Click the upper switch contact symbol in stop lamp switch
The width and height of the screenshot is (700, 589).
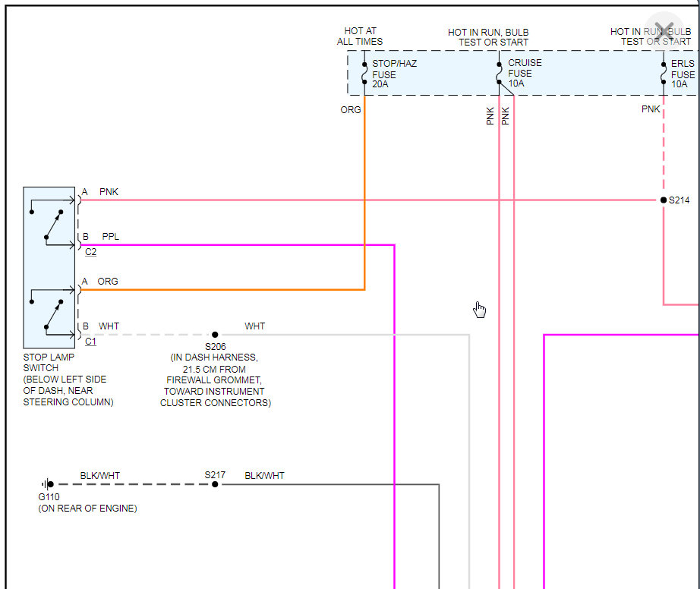tap(52, 222)
